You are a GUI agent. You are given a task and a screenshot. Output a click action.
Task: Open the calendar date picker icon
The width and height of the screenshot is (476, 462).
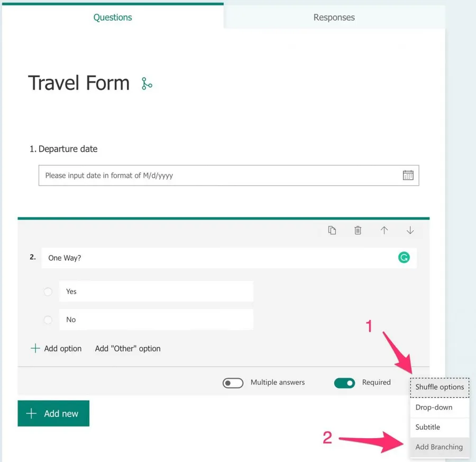pos(408,176)
